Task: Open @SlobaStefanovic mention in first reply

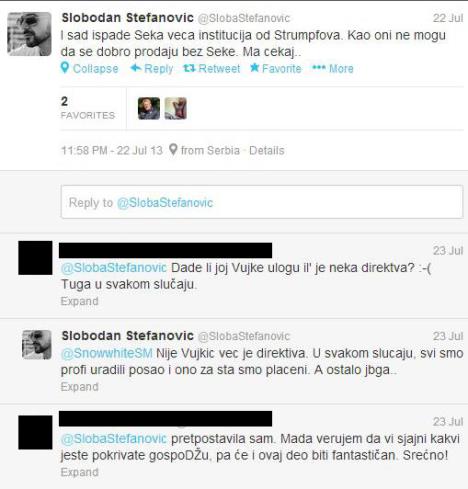Action: [x=114, y=268]
